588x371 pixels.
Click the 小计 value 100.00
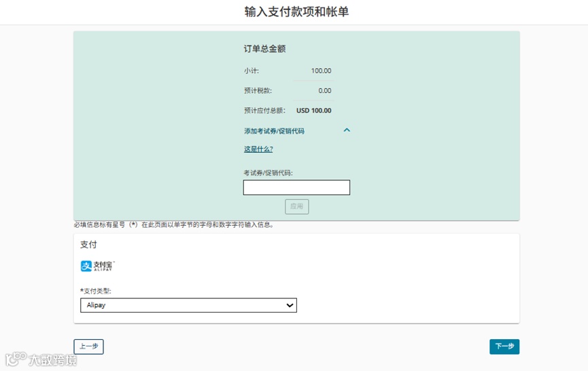(x=321, y=71)
